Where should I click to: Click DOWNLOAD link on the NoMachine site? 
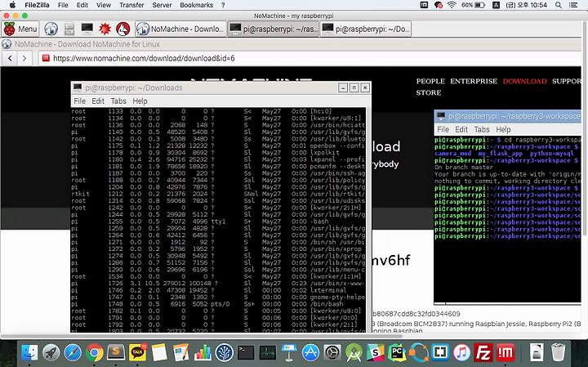[x=524, y=81]
